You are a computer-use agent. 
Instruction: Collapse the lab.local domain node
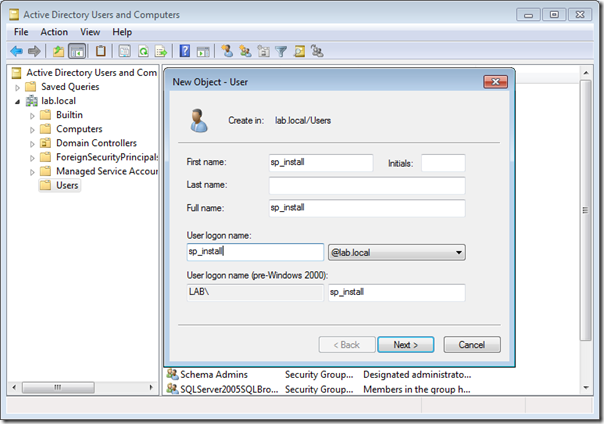point(17,102)
